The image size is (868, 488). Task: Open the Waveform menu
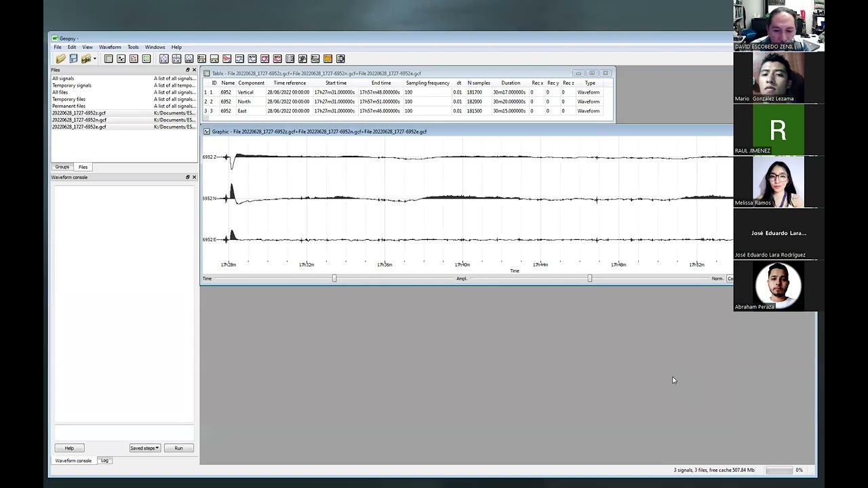(x=110, y=47)
